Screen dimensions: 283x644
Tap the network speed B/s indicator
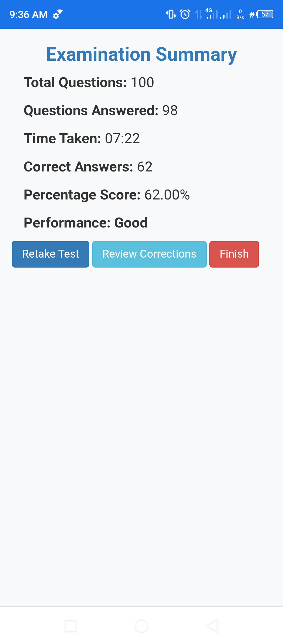tap(240, 14)
